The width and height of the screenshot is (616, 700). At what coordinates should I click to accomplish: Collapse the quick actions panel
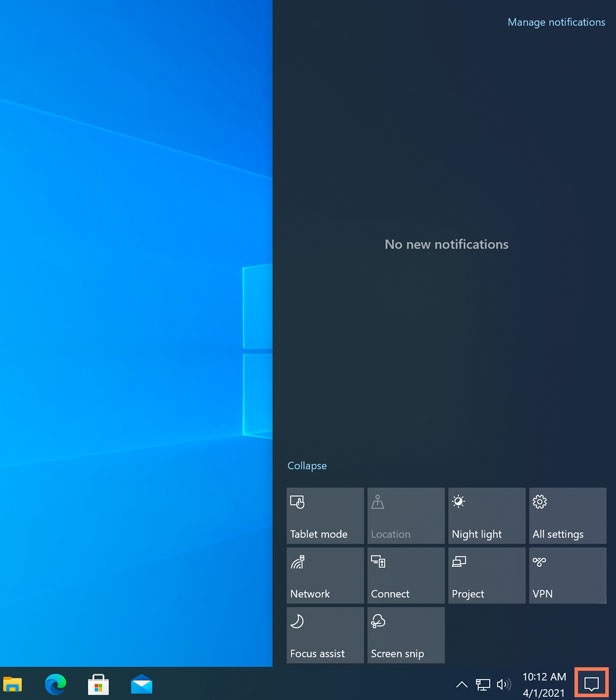coord(307,466)
